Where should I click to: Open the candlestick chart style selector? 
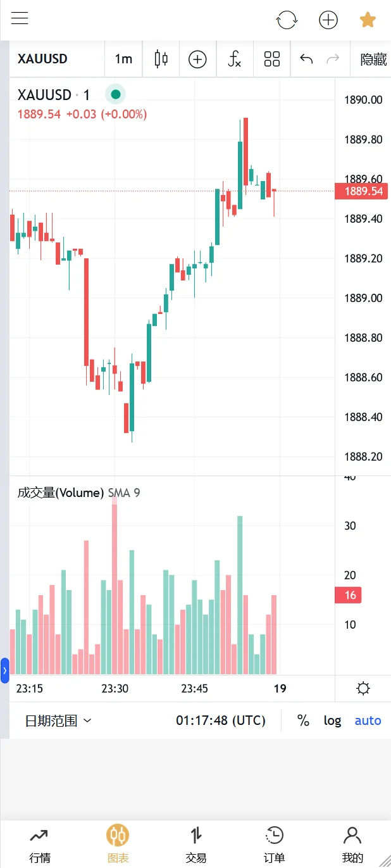point(161,60)
